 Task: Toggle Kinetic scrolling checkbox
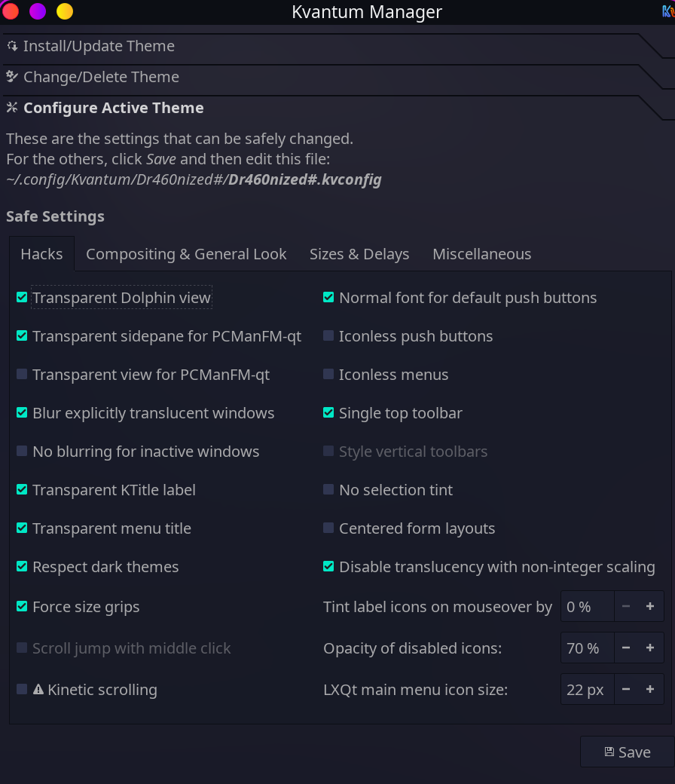point(22,690)
